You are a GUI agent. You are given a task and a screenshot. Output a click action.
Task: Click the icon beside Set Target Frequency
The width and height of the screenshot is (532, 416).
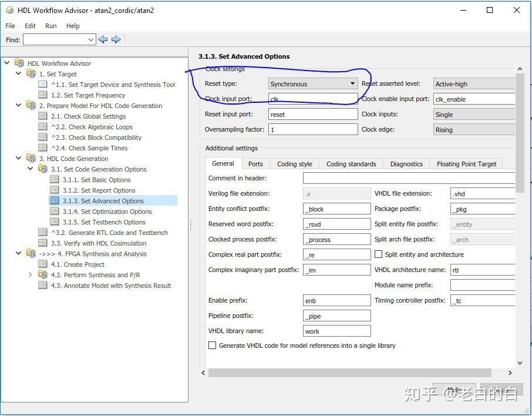(x=43, y=95)
